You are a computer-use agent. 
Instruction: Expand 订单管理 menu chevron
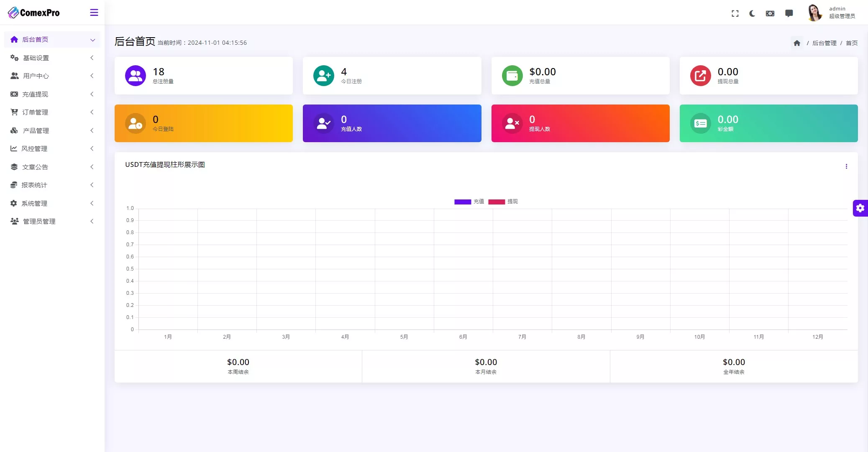click(92, 112)
